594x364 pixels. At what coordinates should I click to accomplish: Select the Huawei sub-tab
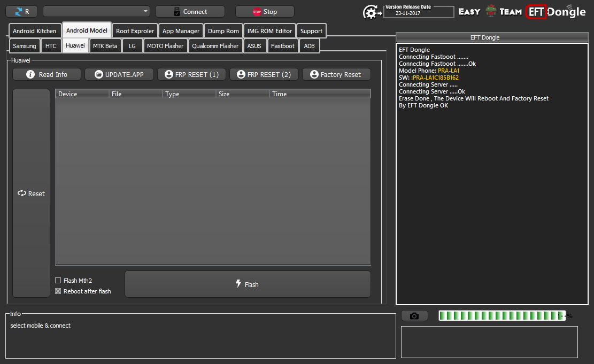click(x=75, y=45)
